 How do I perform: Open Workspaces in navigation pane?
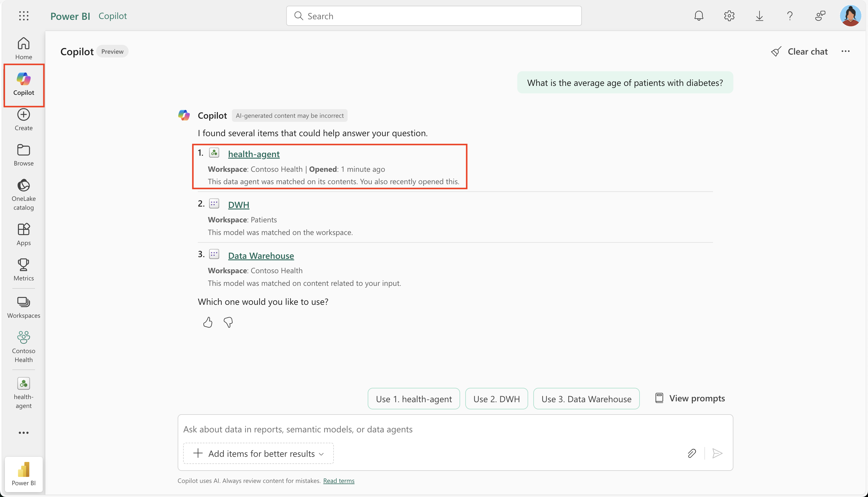[x=24, y=307]
